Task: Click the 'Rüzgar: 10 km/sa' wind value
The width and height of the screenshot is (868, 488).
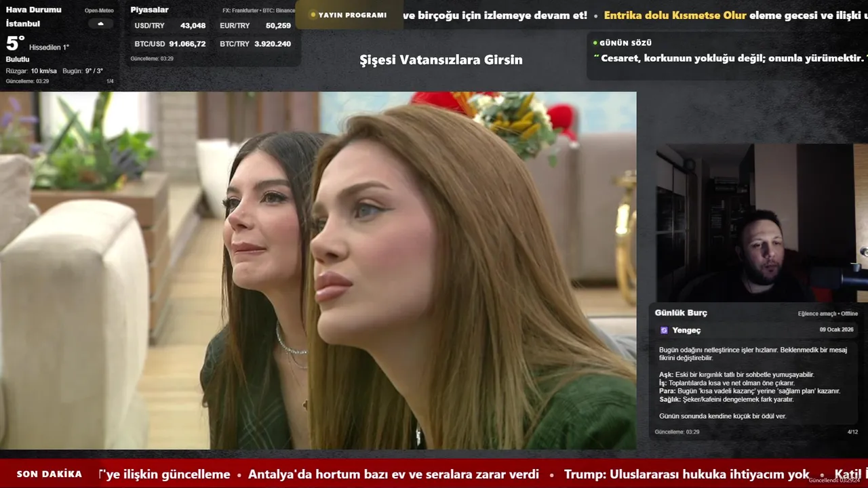Action: coord(31,70)
